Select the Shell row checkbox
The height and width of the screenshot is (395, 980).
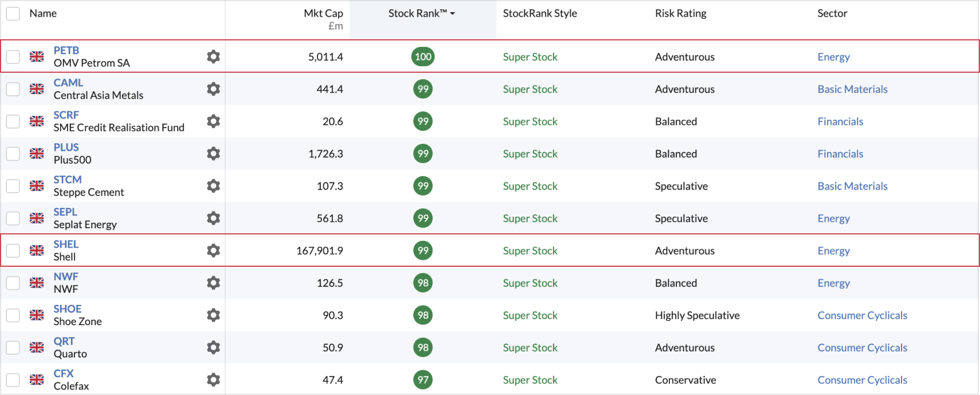click(x=13, y=251)
